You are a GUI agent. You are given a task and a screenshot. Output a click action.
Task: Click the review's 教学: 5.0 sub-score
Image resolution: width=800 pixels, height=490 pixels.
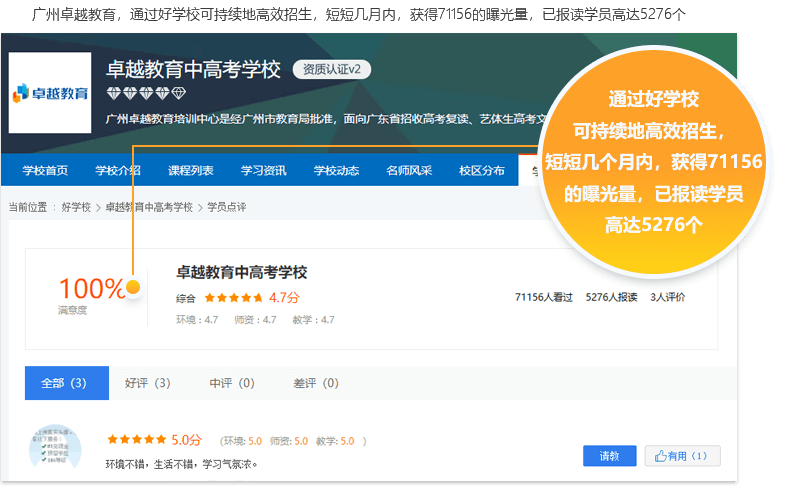pos(335,441)
